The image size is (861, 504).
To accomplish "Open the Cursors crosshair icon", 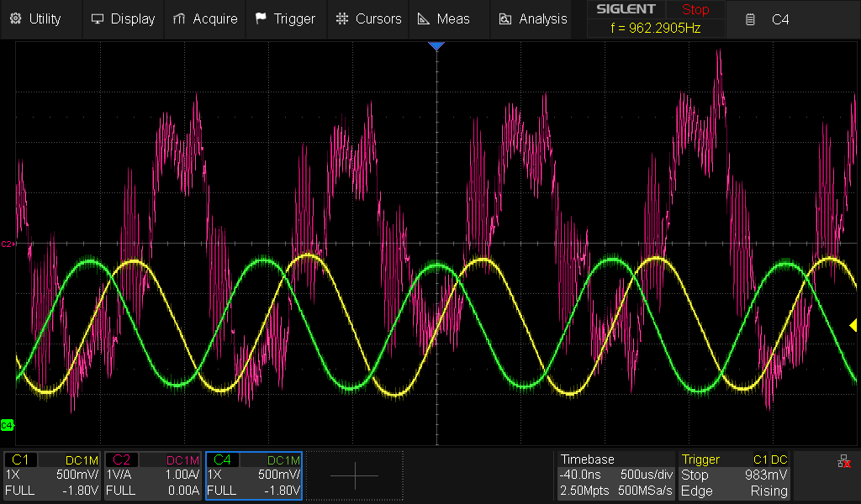I will (341, 18).
